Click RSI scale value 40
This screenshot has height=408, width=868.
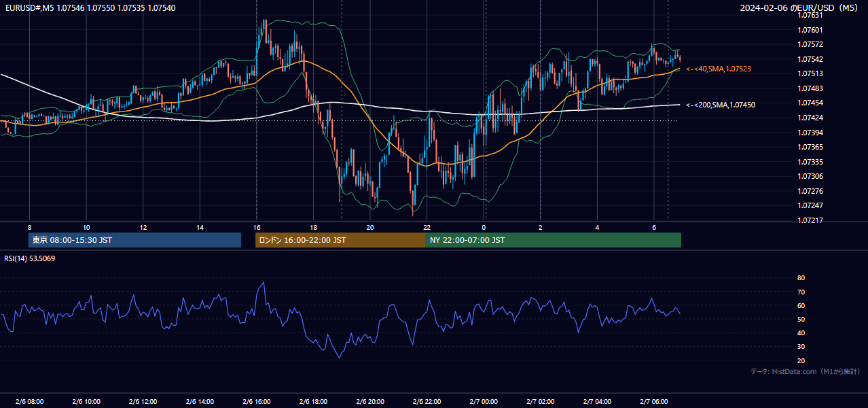pyautogui.click(x=801, y=333)
